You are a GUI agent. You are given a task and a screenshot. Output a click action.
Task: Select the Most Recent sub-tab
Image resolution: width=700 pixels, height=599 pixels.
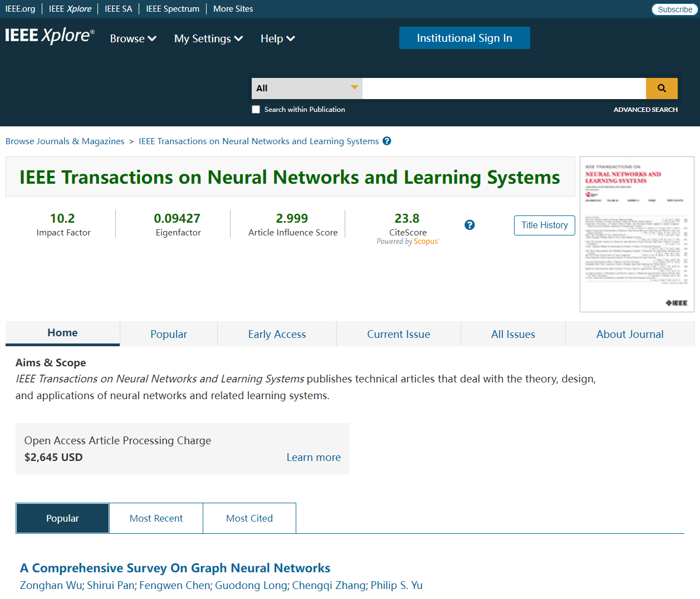pyautogui.click(x=156, y=518)
